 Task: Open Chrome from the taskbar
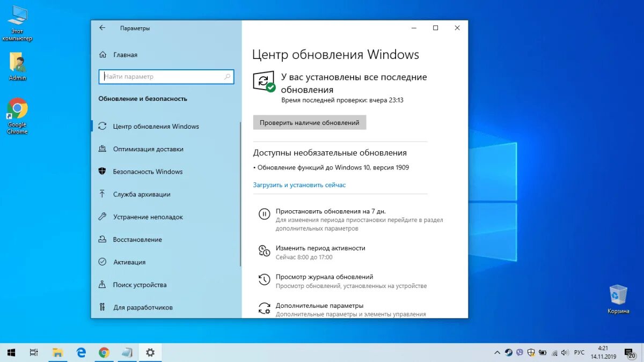point(104,352)
